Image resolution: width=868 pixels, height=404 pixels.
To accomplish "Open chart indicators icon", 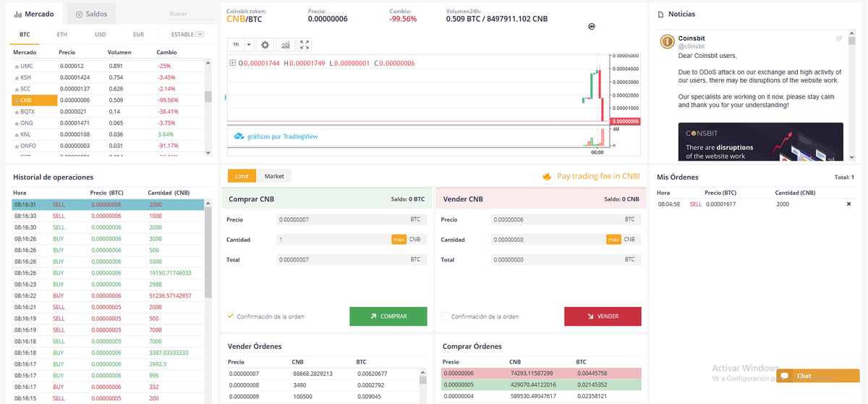I will pos(285,45).
